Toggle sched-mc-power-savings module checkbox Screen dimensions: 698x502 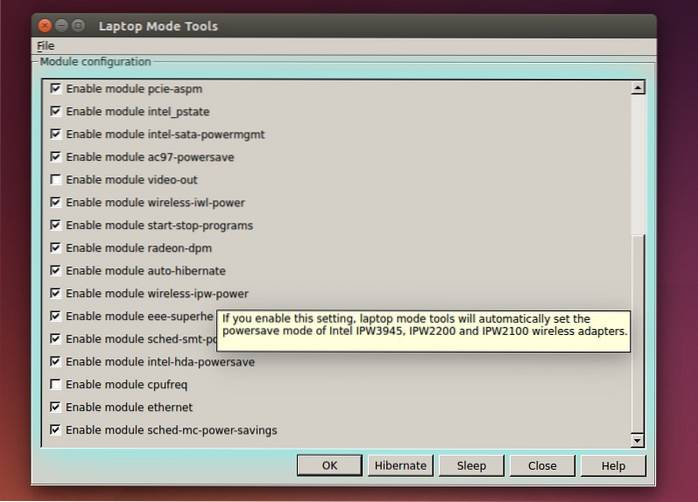[x=56, y=430]
